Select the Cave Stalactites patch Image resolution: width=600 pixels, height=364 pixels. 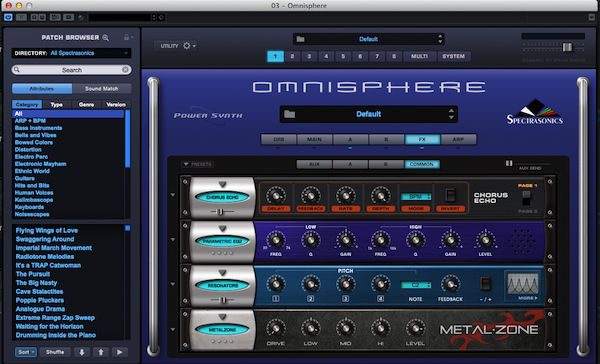pos(39,292)
